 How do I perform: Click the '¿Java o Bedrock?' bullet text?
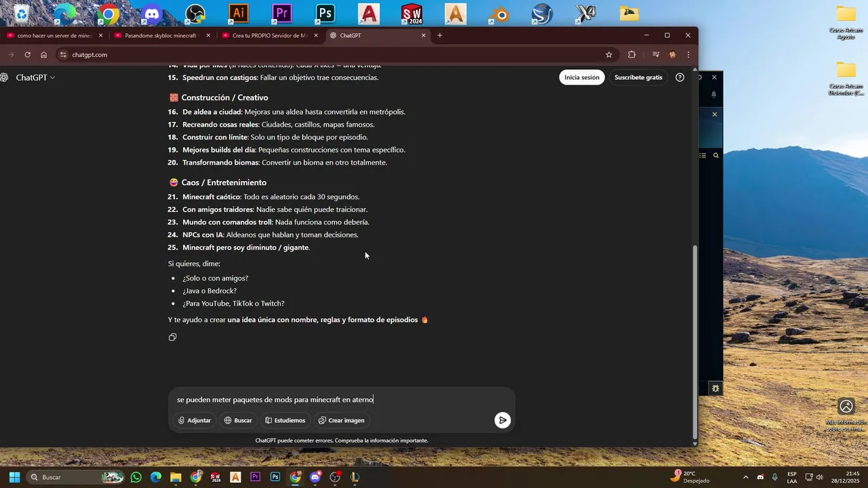pos(210,291)
